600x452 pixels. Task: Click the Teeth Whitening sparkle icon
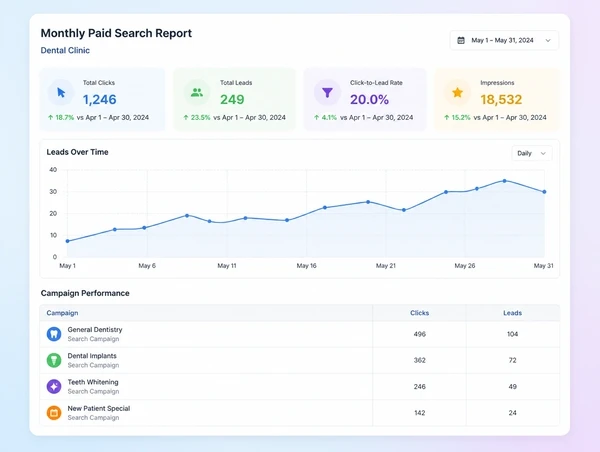54,387
